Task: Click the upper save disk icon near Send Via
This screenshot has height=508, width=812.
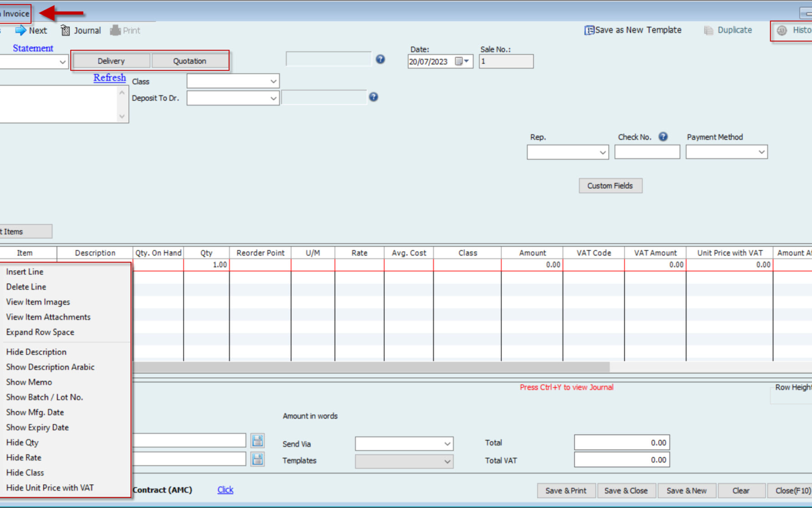Action: [x=257, y=440]
